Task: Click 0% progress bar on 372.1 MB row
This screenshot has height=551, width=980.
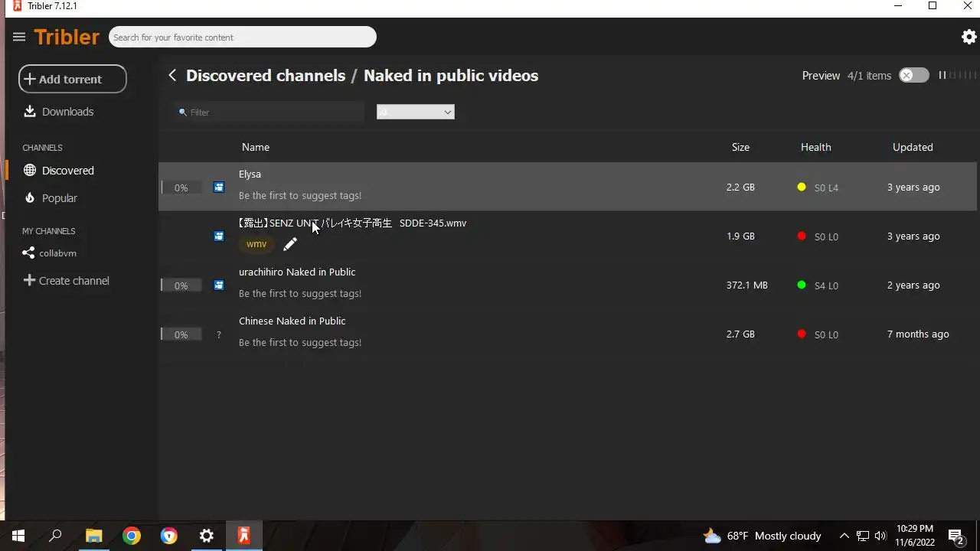Action: point(181,285)
